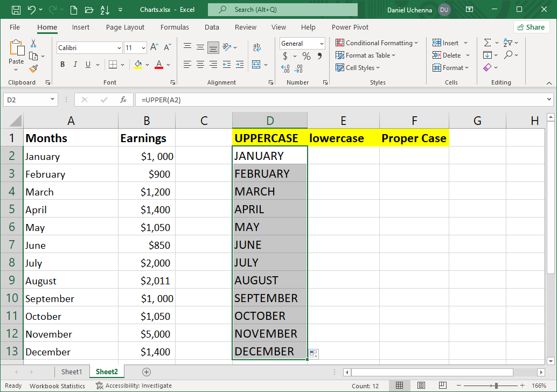Toggle Italic formatting

(75, 65)
